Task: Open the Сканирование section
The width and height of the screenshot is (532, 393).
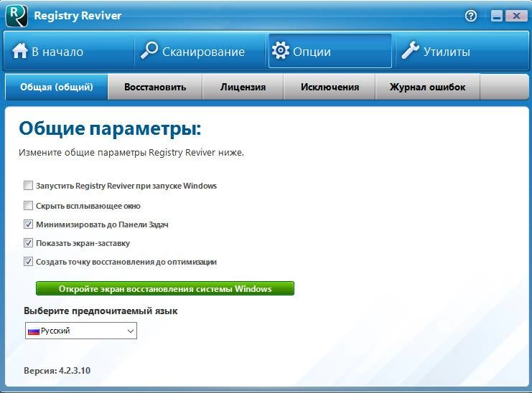Action: [x=200, y=51]
